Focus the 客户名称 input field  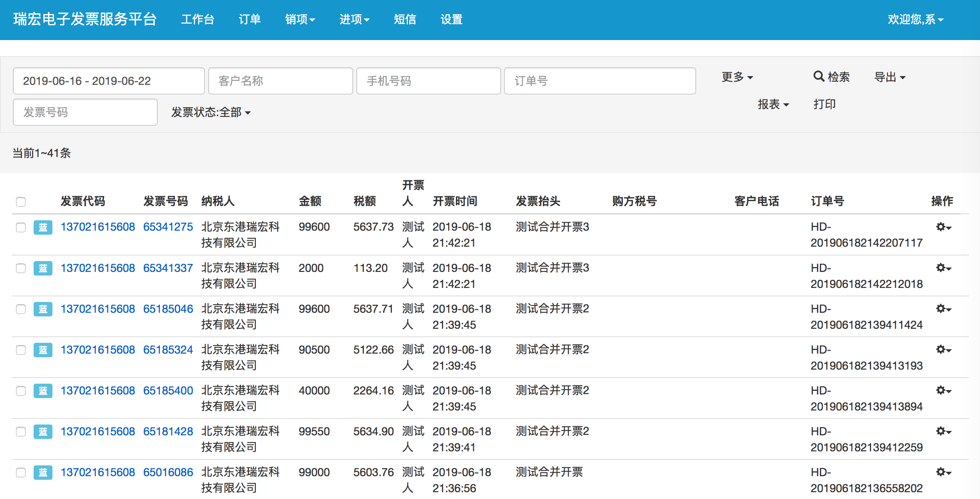281,81
